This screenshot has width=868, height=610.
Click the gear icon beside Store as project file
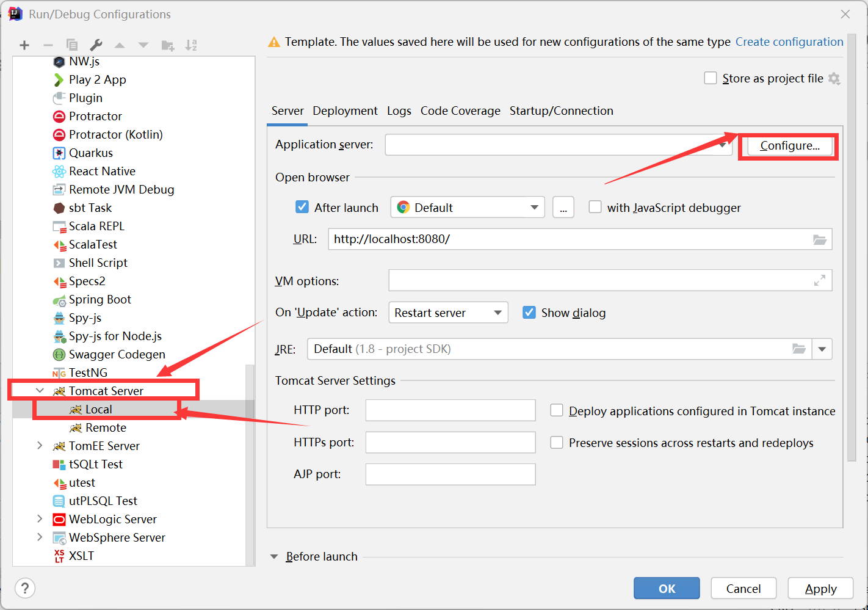coord(834,79)
